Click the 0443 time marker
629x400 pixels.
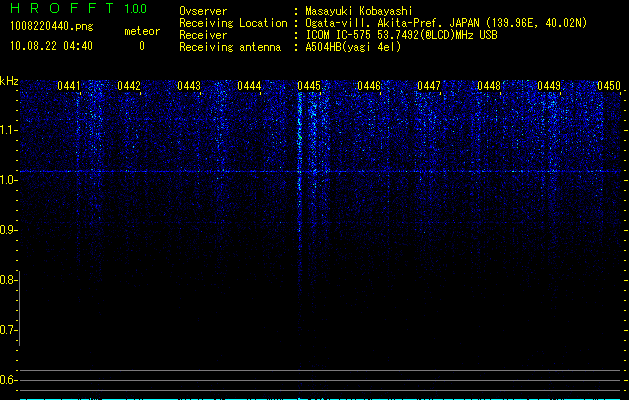tap(189, 85)
